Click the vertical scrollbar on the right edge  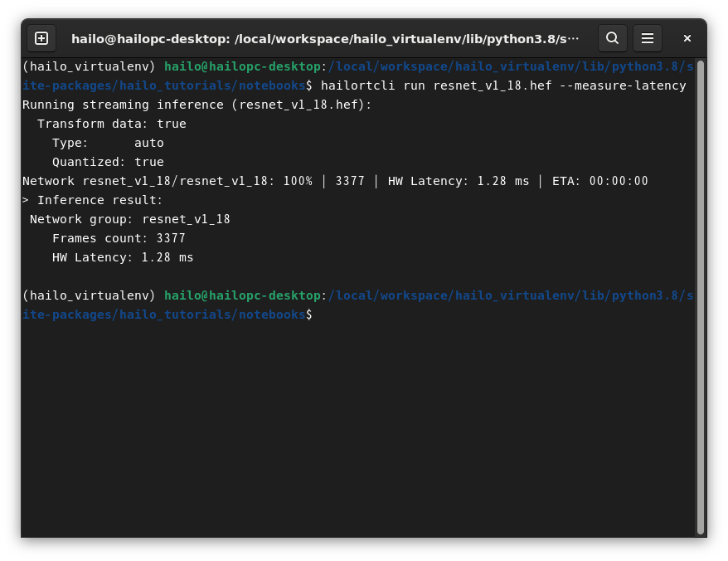point(700,297)
